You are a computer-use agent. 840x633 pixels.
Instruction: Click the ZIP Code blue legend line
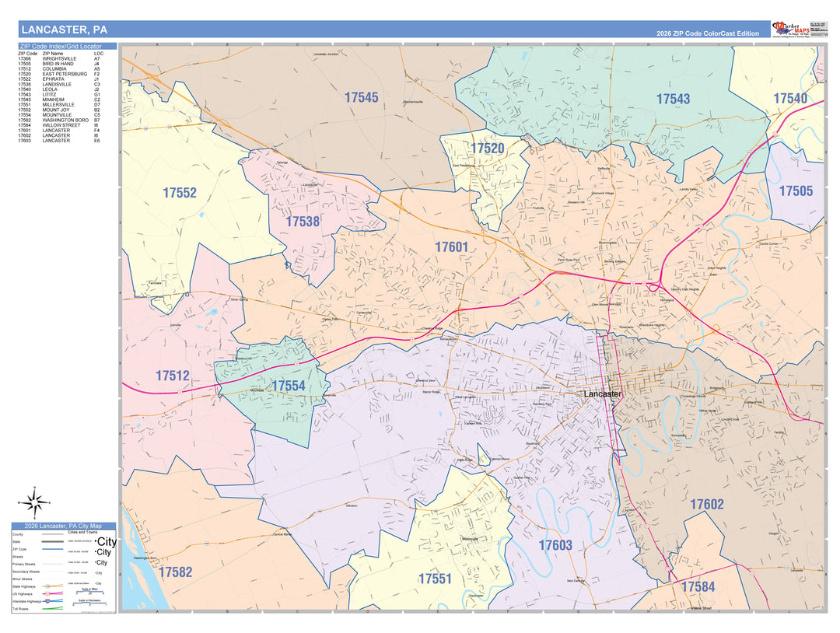[53, 549]
